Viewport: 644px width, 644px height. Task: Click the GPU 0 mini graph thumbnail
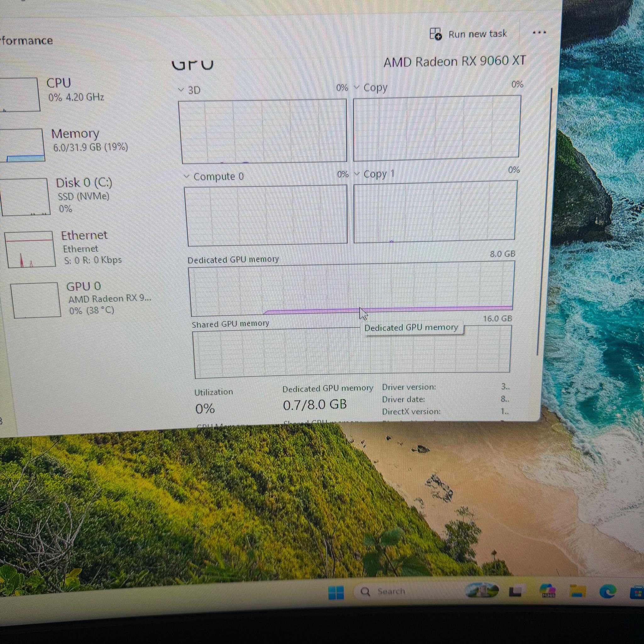click(x=36, y=300)
